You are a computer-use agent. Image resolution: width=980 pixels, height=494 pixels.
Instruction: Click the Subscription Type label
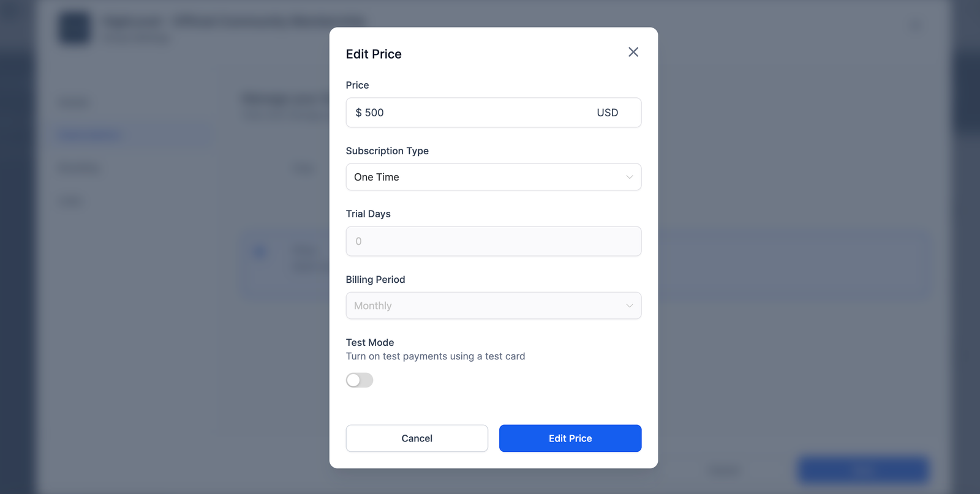(x=387, y=151)
